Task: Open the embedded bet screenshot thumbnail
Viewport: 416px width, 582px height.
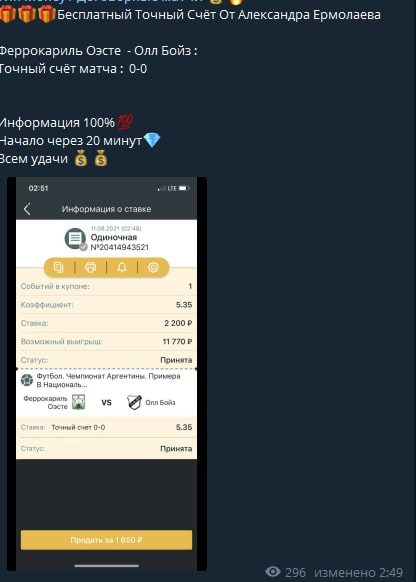Action: pyautogui.click(x=107, y=374)
